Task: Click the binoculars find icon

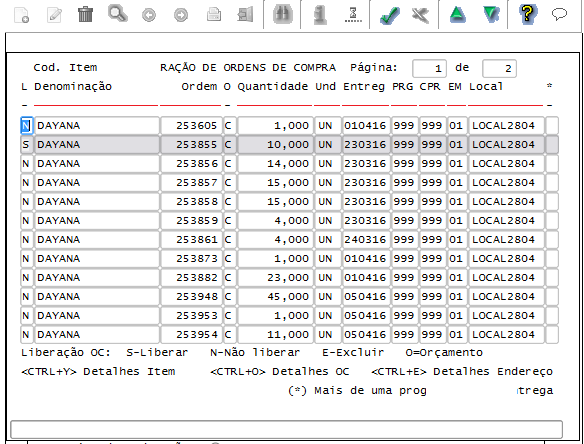Action: click(282, 15)
